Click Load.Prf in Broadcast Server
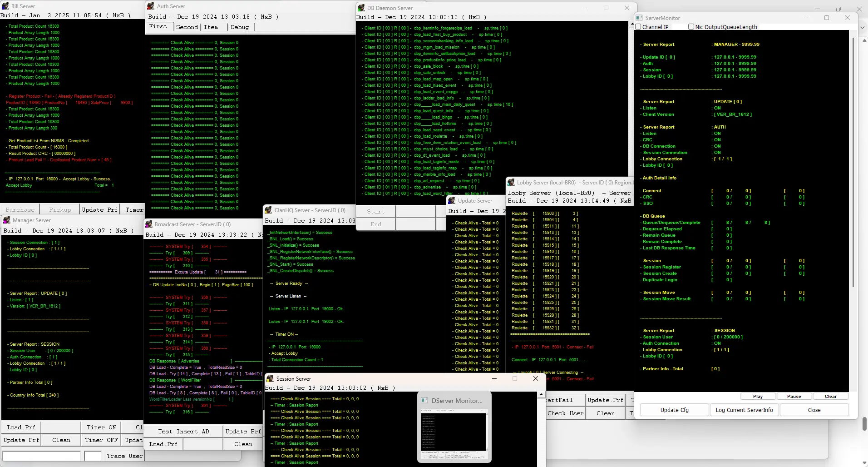 tap(163, 444)
